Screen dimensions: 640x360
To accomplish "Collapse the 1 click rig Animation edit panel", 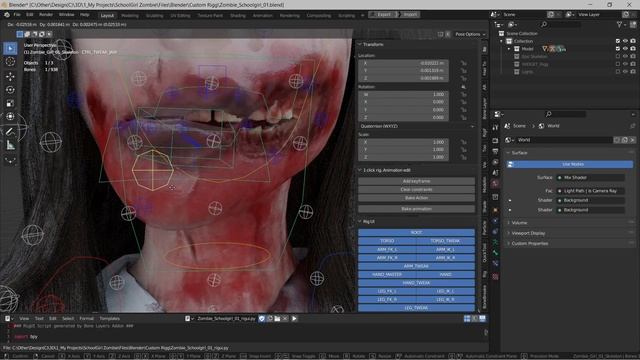I will click(x=360, y=170).
